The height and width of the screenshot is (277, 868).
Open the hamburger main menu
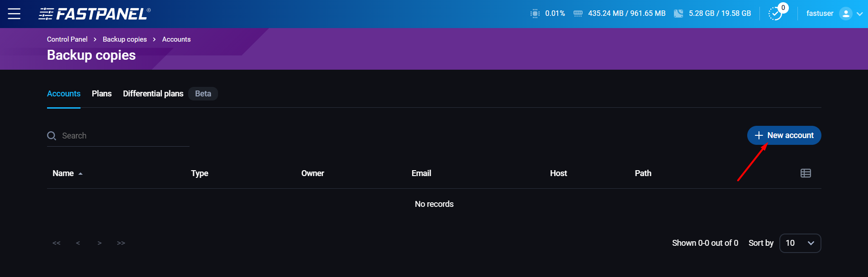tap(14, 14)
